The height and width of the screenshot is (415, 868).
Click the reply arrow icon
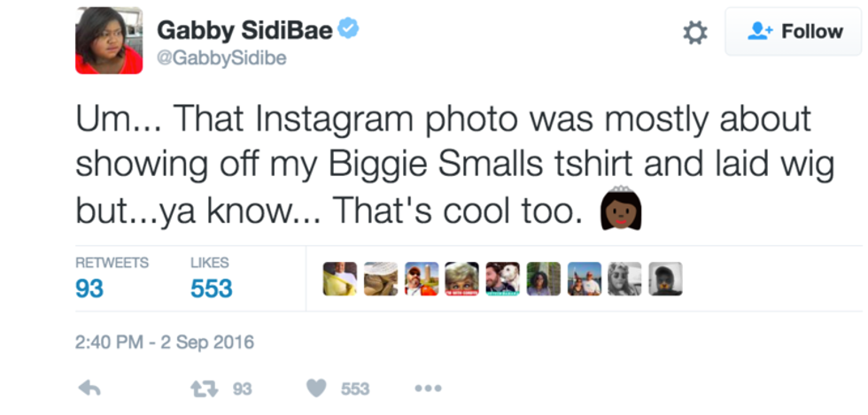(89, 388)
